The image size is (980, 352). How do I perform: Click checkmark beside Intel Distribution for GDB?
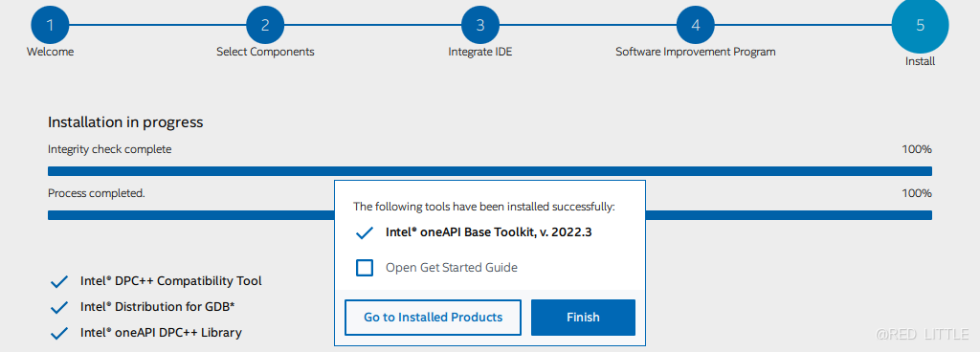pyautogui.click(x=58, y=308)
